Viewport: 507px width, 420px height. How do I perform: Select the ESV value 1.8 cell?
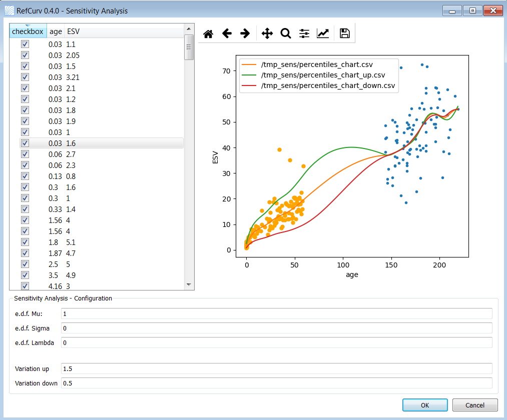tap(71, 110)
